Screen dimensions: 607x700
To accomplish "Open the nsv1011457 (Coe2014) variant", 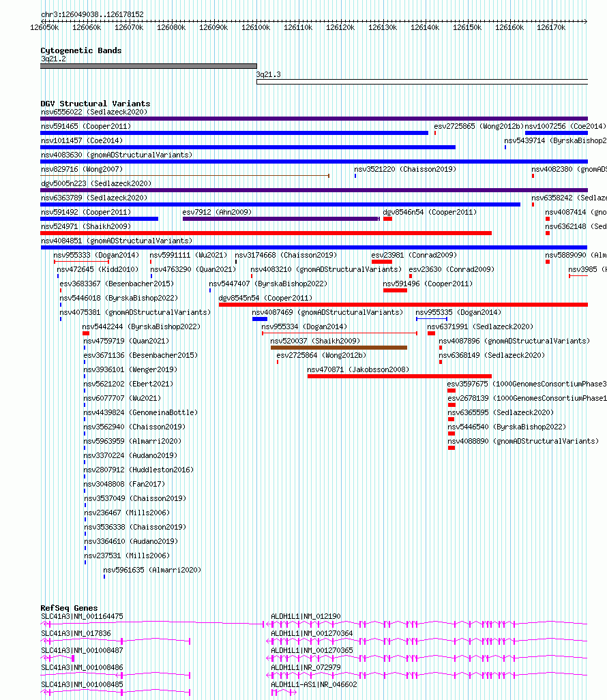I will [82, 140].
